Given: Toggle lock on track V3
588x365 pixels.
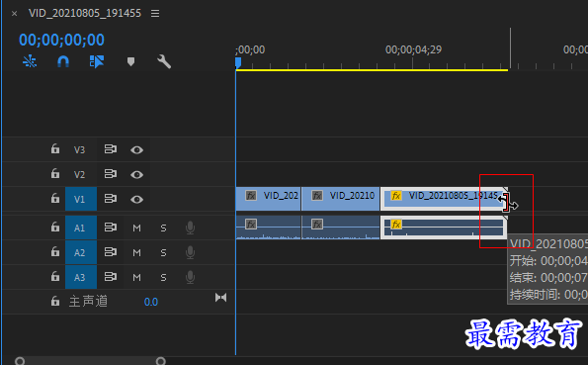Looking at the screenshot, I should pyautogui.click(x=55, y=149).
